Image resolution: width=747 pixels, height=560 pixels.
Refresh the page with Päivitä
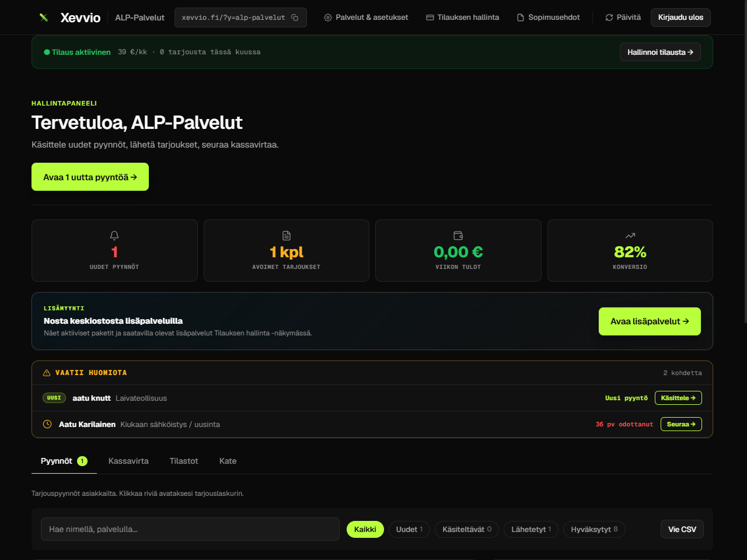(623, 17)
